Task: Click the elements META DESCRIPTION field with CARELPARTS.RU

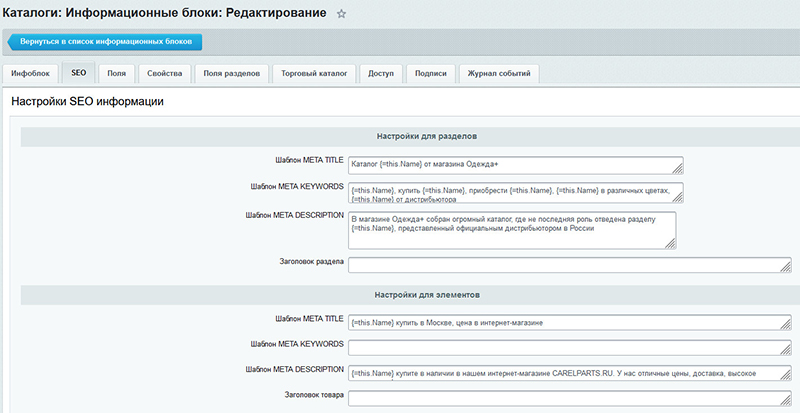Action: click(x=568, y=373)
